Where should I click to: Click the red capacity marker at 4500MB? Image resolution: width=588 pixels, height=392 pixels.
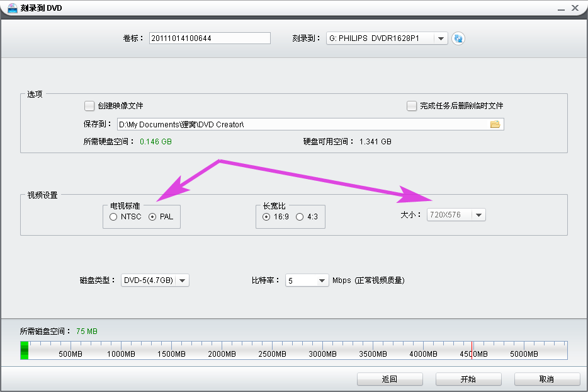[x=472, y=350]
